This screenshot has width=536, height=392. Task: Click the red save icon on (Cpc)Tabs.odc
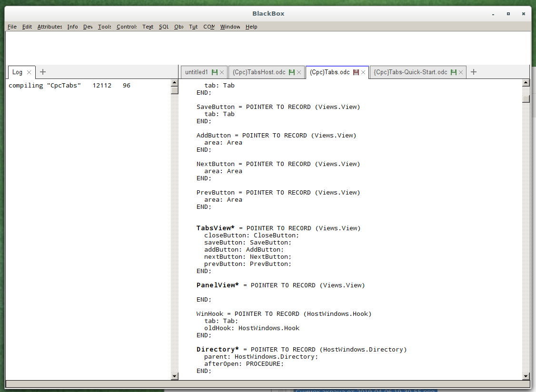pyautogui.click(x=356, y=72)
